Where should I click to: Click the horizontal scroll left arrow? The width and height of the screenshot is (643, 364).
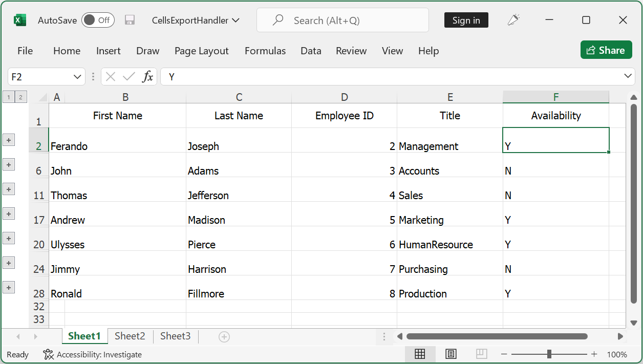pyautogui.click(x=400, y=336)
